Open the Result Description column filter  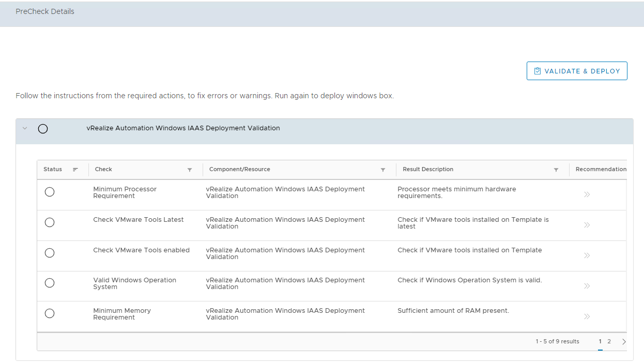coord(556,170)
